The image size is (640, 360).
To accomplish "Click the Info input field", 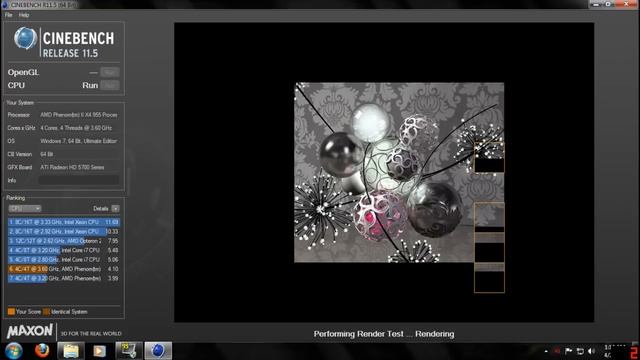I will pyautogui.click(x=79, y=180).
